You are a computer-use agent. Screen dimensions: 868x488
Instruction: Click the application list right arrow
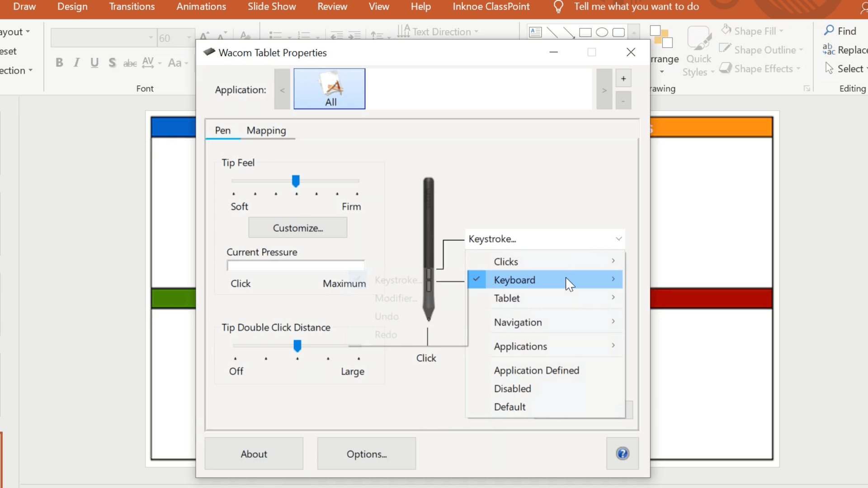(x=604, y=89)
